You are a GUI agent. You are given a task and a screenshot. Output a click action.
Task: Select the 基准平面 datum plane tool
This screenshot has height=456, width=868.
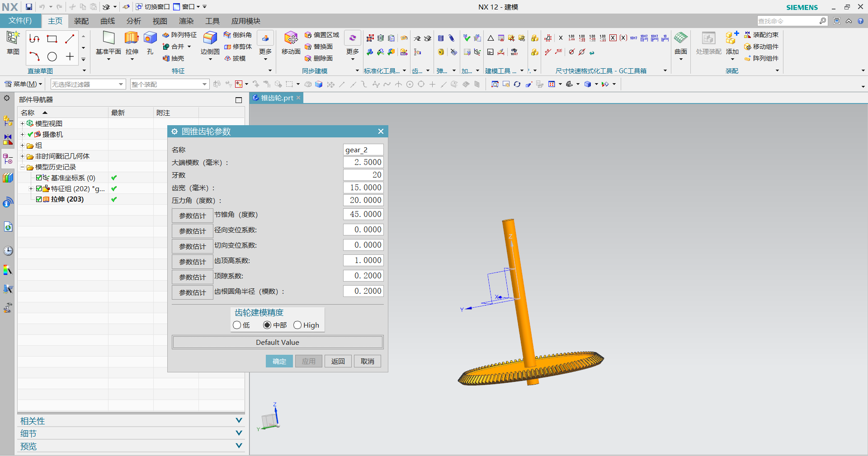click(108, 43)
